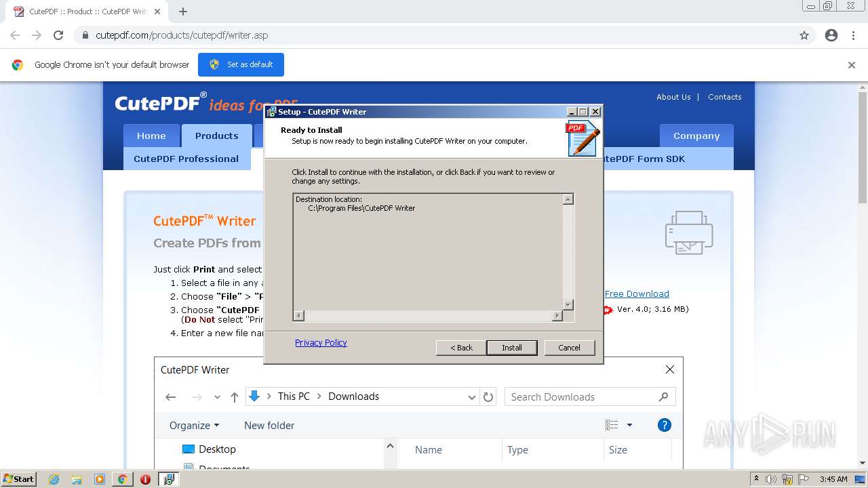Go back in Chrome history

coord(15,35)
